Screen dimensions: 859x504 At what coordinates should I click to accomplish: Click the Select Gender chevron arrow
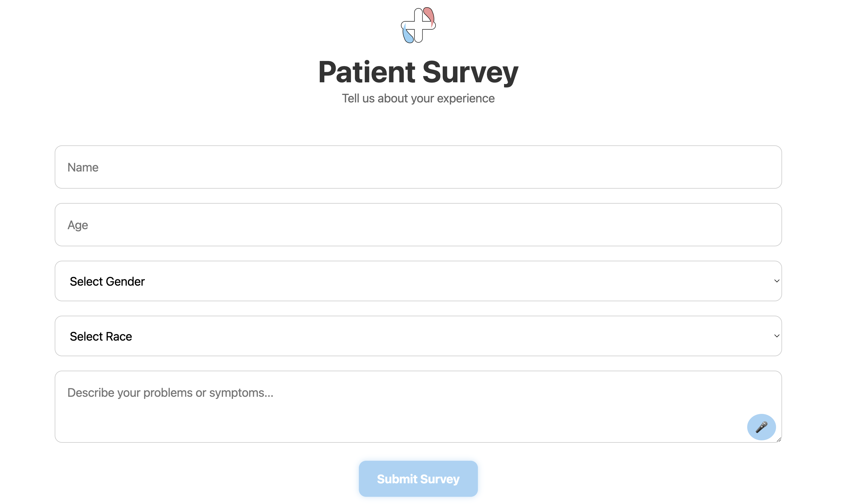(777, 281)
